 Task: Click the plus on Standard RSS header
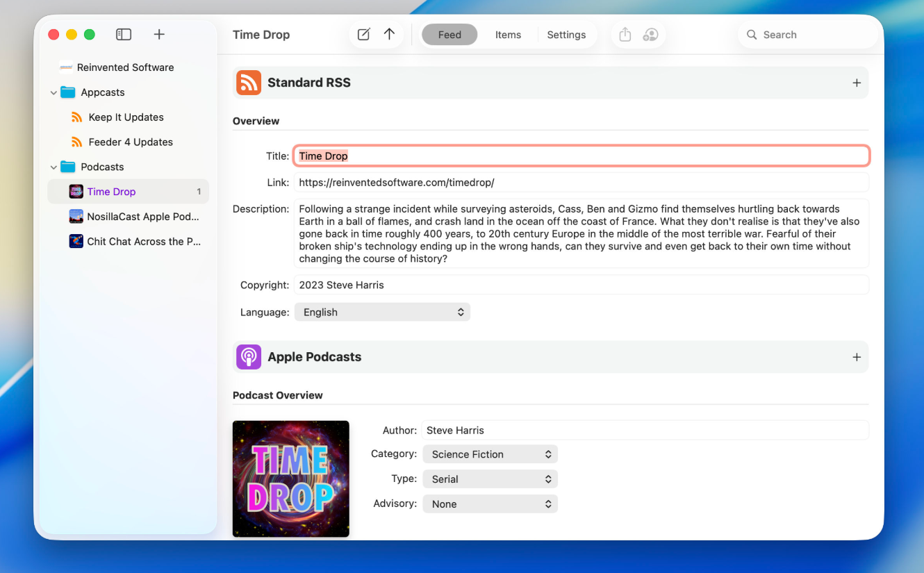(857, 83)
